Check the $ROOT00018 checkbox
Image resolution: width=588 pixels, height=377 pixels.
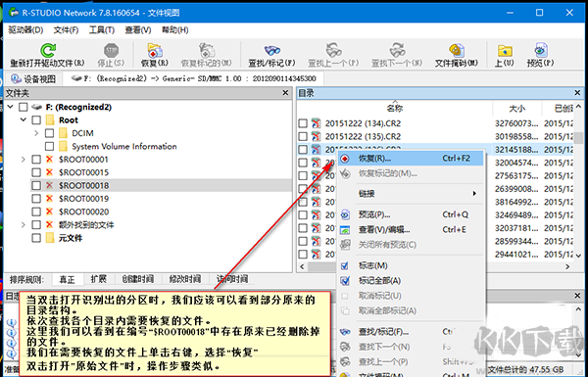click(x=36, y=185)
